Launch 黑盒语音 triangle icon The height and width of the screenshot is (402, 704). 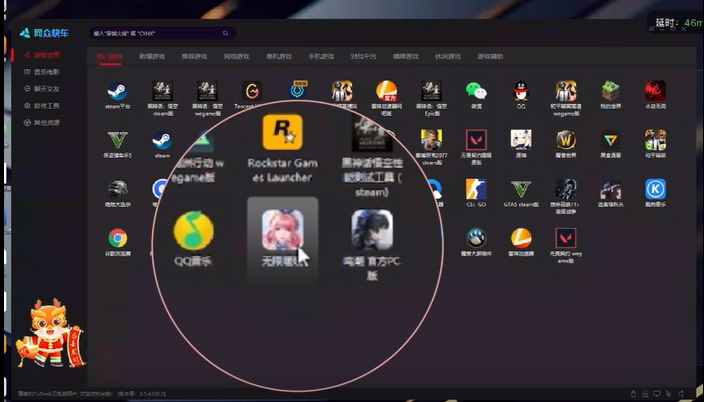[611, 140]
